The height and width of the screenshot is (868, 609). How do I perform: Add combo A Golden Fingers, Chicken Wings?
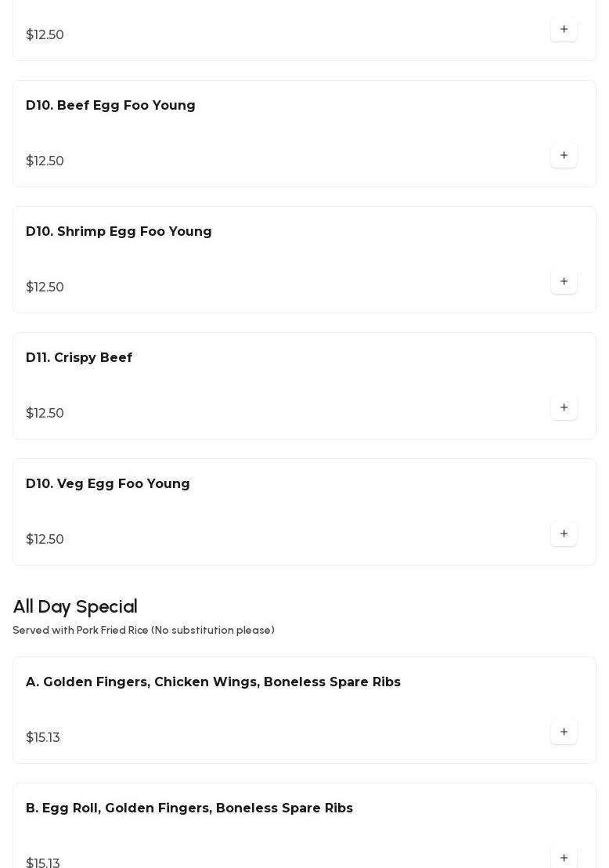(x=564, y=732)
